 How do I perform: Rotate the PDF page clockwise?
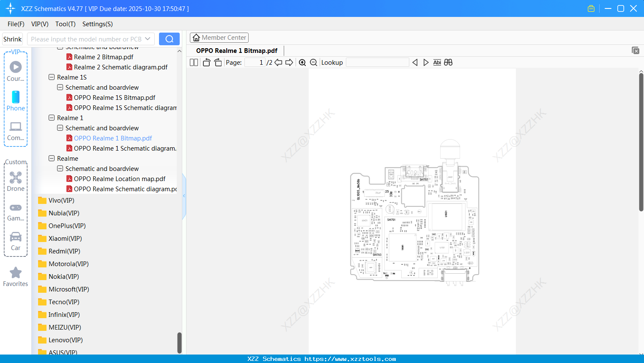click(x=217, y=62)
